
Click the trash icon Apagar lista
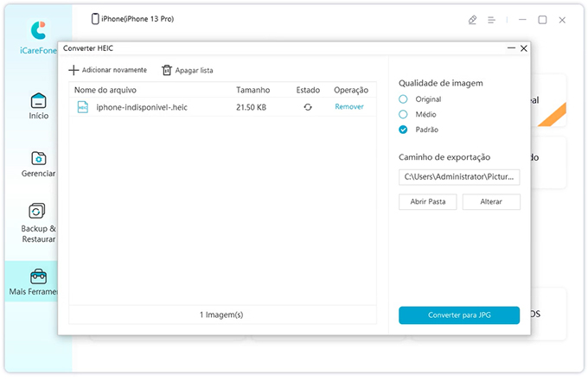click(x=167, y=70)
